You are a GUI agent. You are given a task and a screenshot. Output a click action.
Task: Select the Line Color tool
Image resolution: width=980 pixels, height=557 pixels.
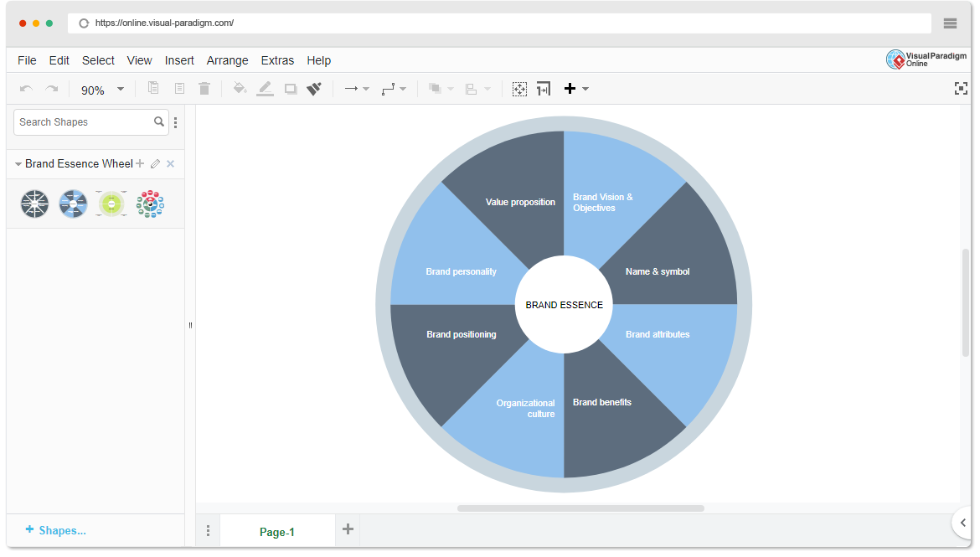click(x=265, y=88)
